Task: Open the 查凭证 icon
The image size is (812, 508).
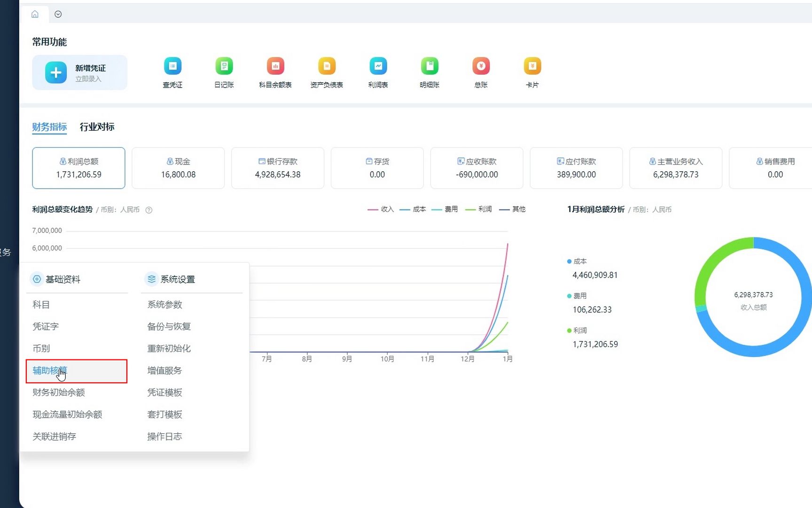Action: [172, 72]
